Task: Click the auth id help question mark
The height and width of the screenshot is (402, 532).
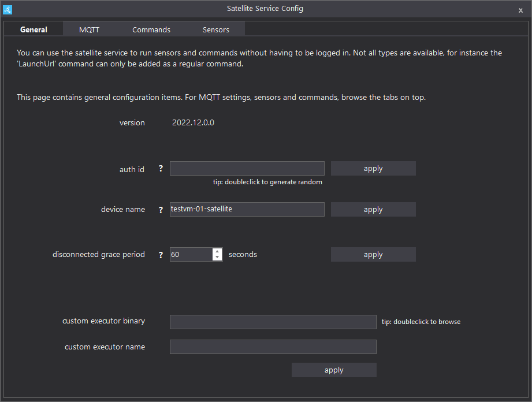Action: (161, 168)
